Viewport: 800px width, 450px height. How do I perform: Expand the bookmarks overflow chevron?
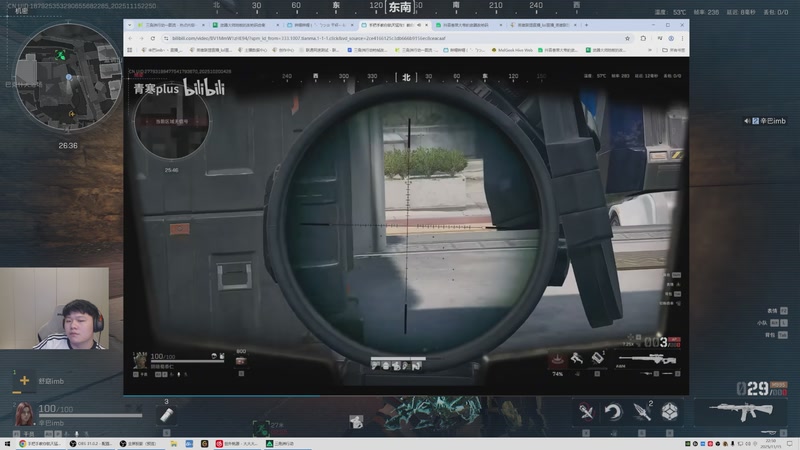pos(649,50)
